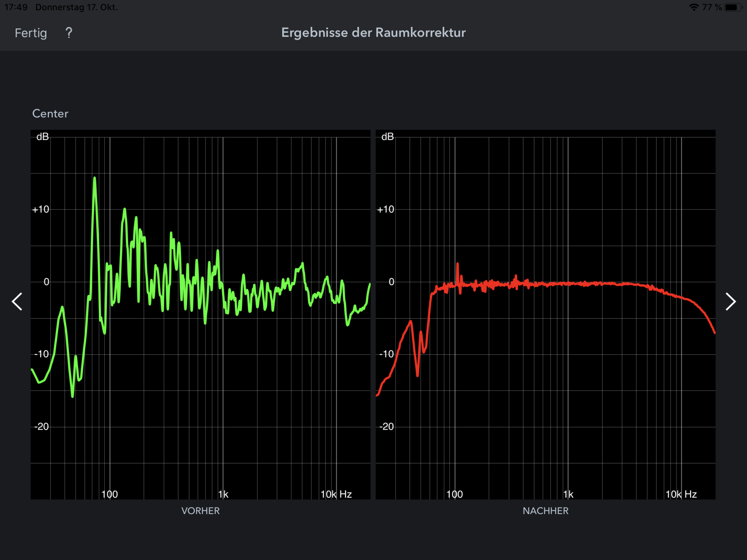Click the 17:49 clock in status bar

[16, 7]
